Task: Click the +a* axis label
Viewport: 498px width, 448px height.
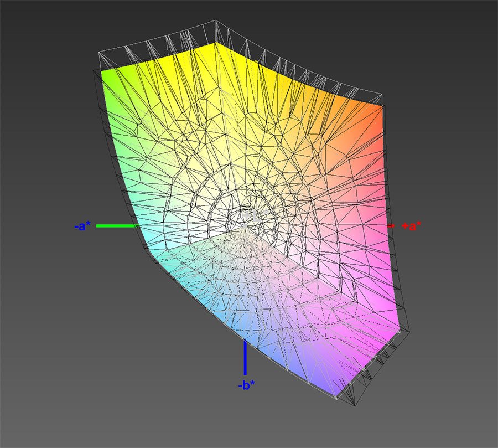Action: pyautogui.click(x=411, y=226)
